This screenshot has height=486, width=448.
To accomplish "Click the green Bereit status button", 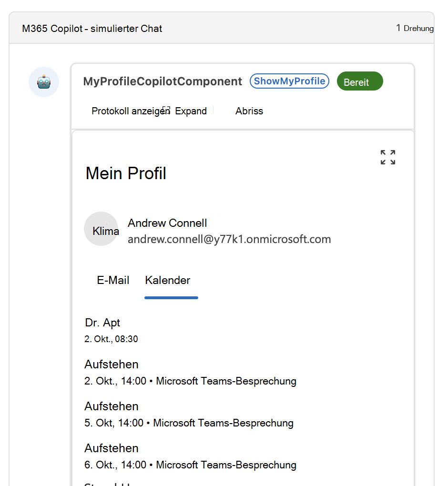I will click(360, 81).
